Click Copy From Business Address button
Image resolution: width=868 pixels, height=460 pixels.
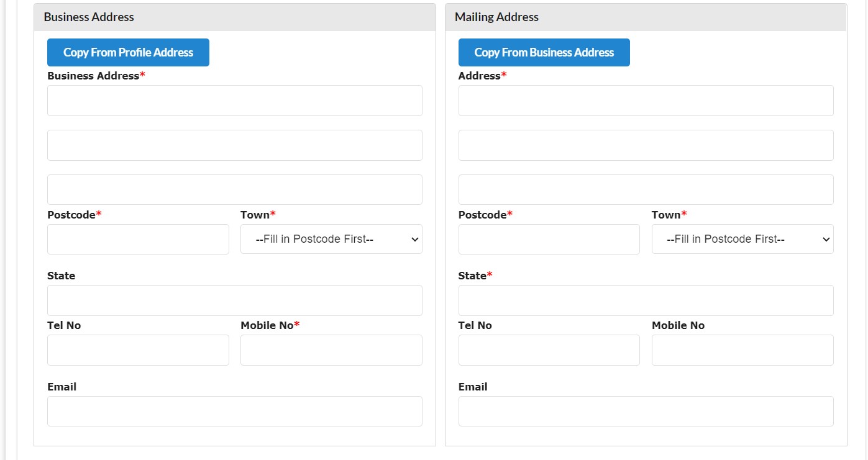coord(544,53)
